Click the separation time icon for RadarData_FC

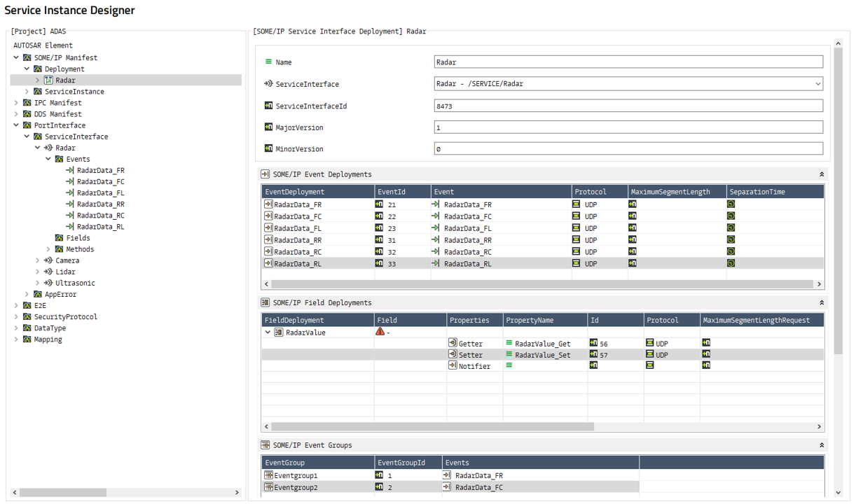(731, 216)
